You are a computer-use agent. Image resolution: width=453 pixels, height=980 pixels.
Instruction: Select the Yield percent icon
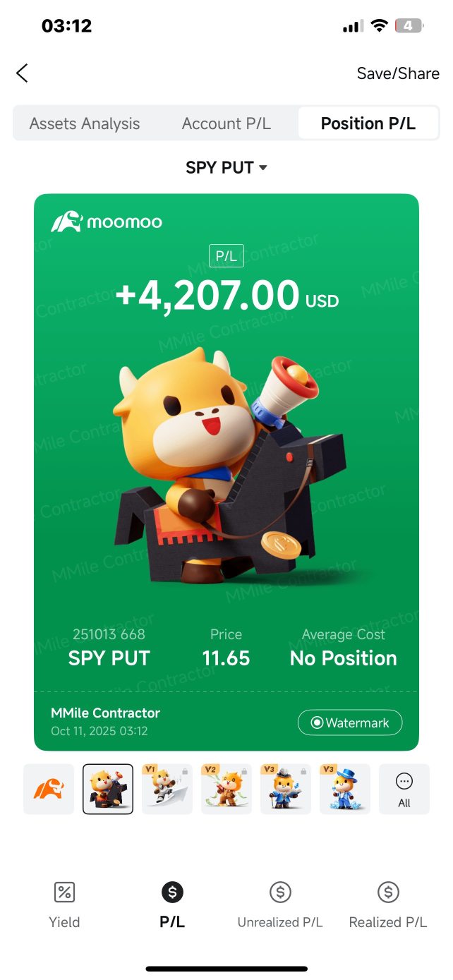(x=64, y=893)
